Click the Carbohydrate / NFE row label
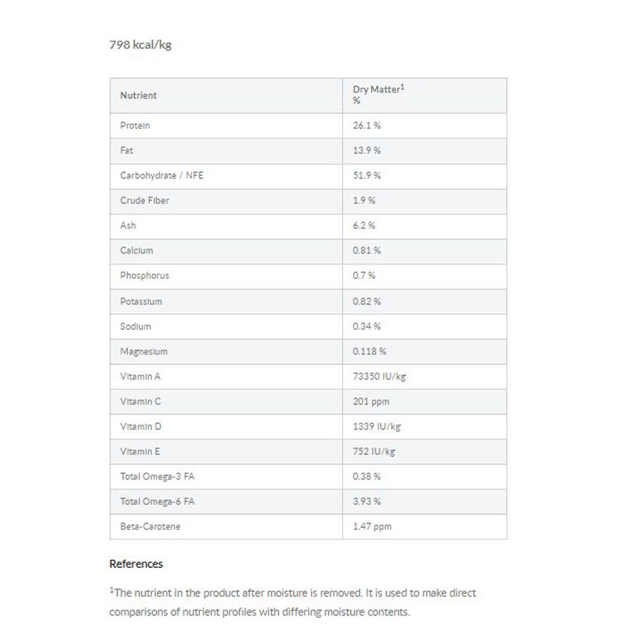The image size is (644, 644). pyautogui.click(x=161, y=175)
